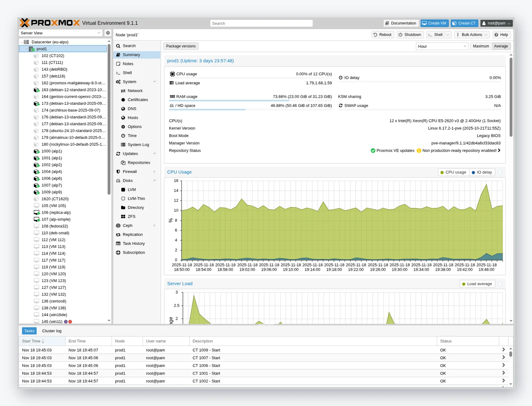532x406 pixels.
Task: Click the container icon for 102 (CT102)
Action: [x=36, y=56]
